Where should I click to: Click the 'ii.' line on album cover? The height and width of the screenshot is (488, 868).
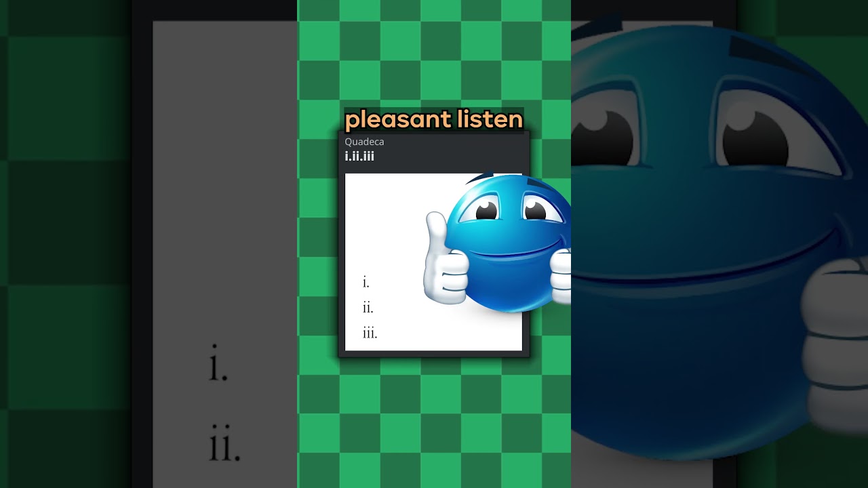(368, 308)
